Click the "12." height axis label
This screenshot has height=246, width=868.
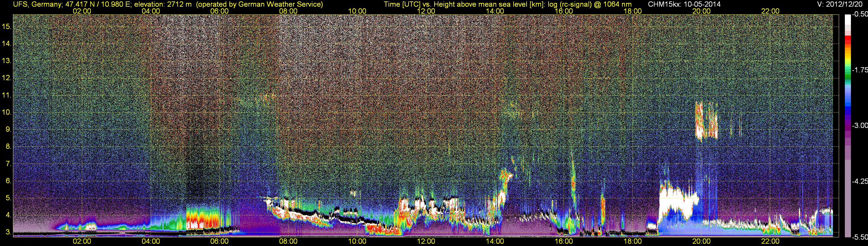point(6,78)
